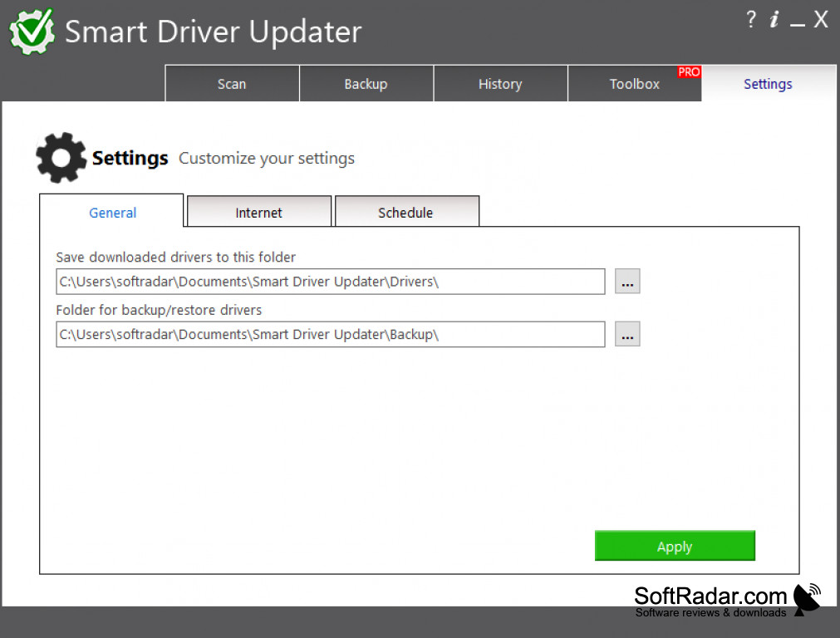Select the Settings tab

click(x=769, y=84)
